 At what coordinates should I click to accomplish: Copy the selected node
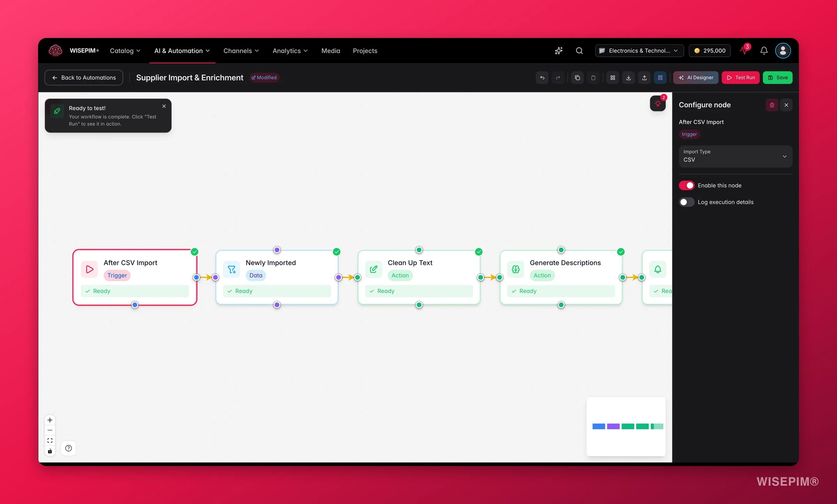pyautogui.click(x=578, y=77)
